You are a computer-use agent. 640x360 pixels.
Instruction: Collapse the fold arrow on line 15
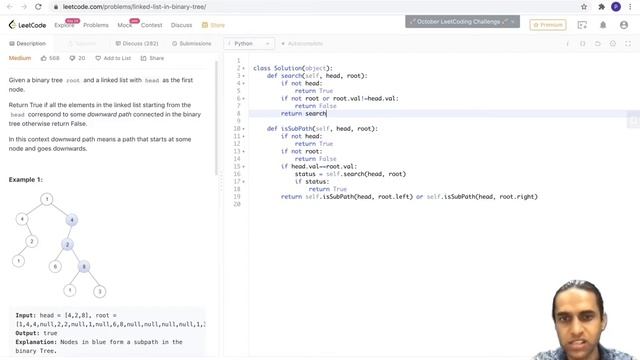coord(244,167)
